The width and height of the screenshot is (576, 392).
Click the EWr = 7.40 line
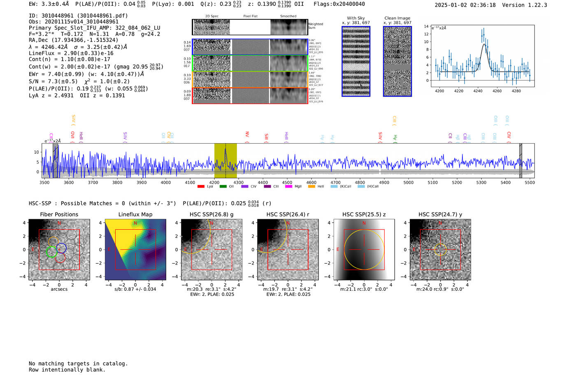pyautogui.click(x=86, y=74)
